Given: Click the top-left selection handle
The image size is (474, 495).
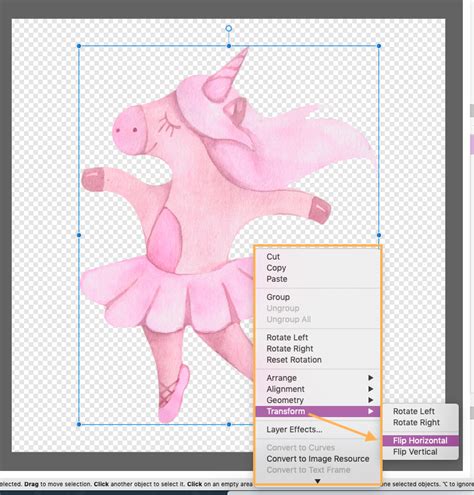Looking at the screenshot, I should [x=79, y=46].
